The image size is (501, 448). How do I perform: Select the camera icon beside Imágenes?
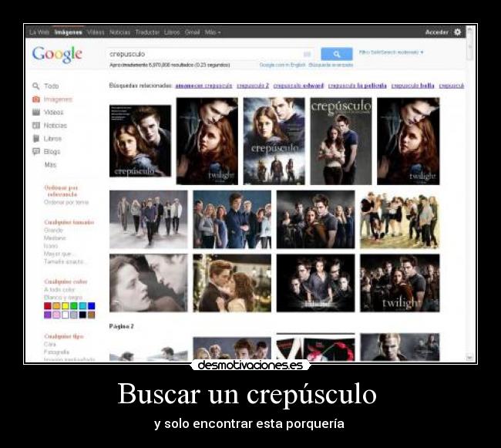tap(35, 99)
